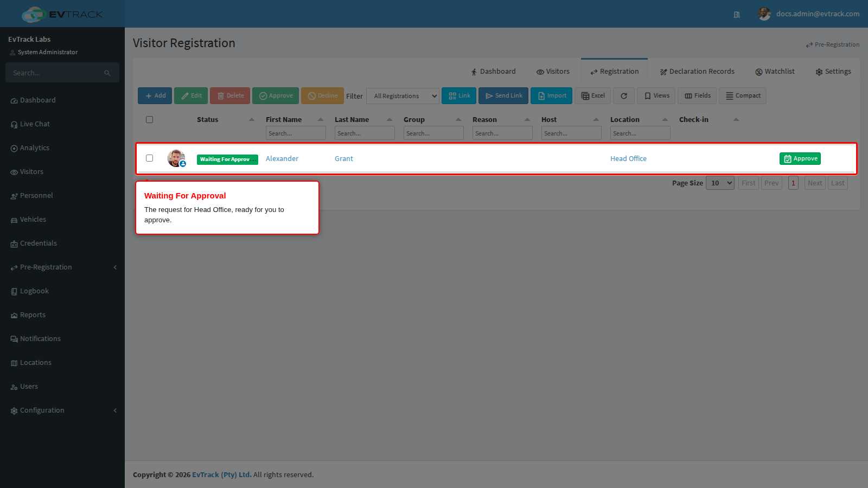Click the Import button
Screen dimensions: 868x488
point(551,96)
